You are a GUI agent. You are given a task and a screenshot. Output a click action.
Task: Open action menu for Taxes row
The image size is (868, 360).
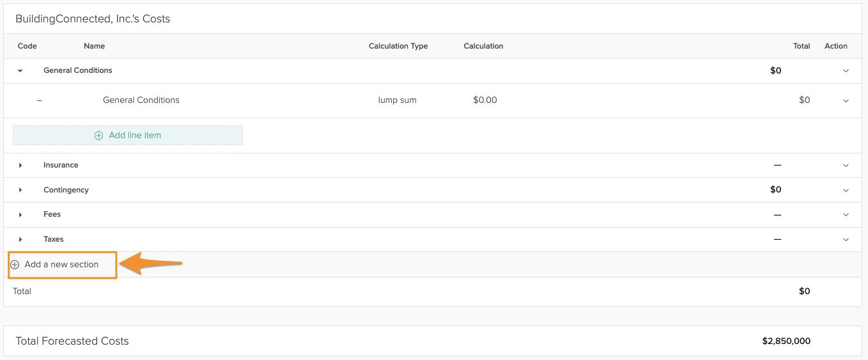pos(846,239)
